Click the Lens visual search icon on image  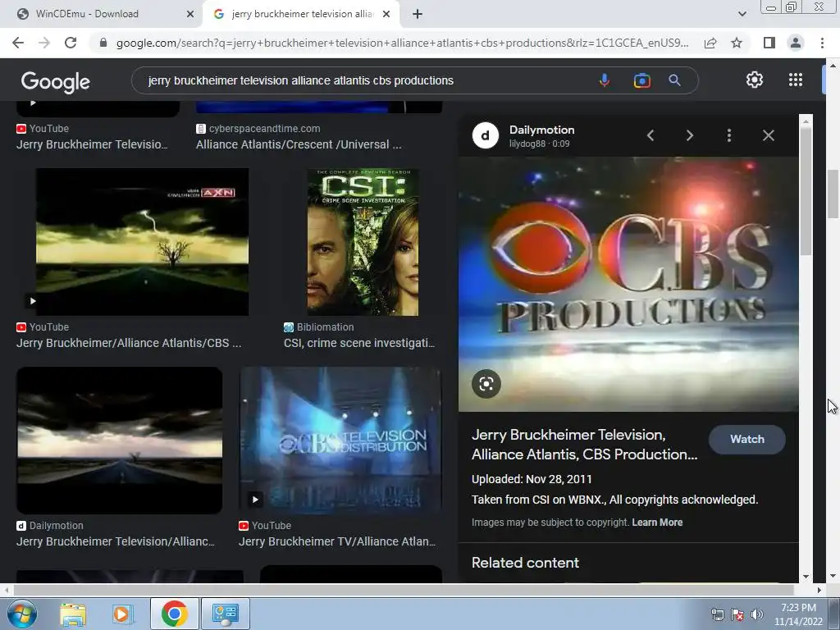click(x=486, y=384)
